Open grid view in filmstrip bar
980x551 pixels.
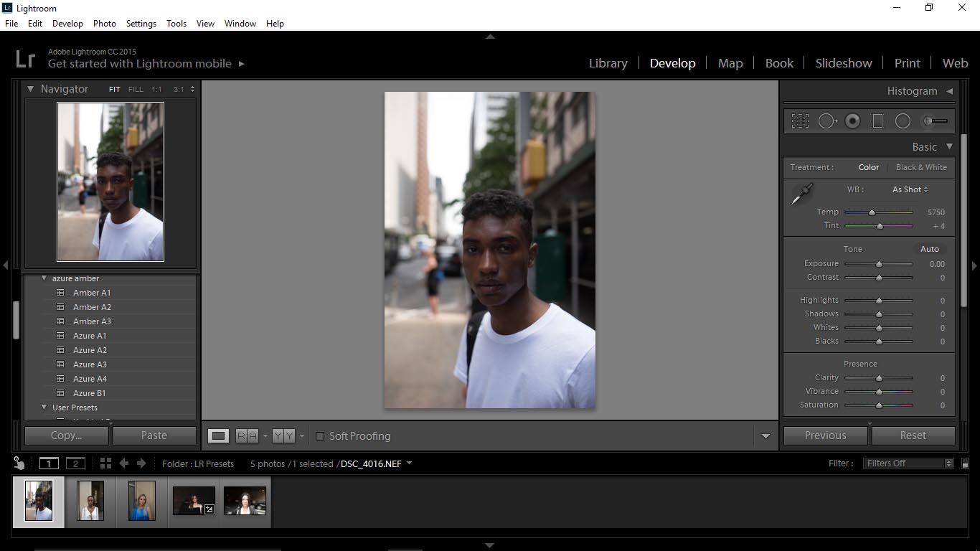[105, 463]
